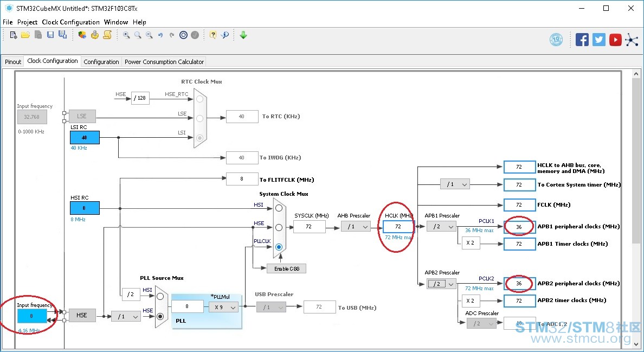Open the Help menu
The width and height of the screenshot is (644, 352).
pyautogui.click(x=139, y=22)
